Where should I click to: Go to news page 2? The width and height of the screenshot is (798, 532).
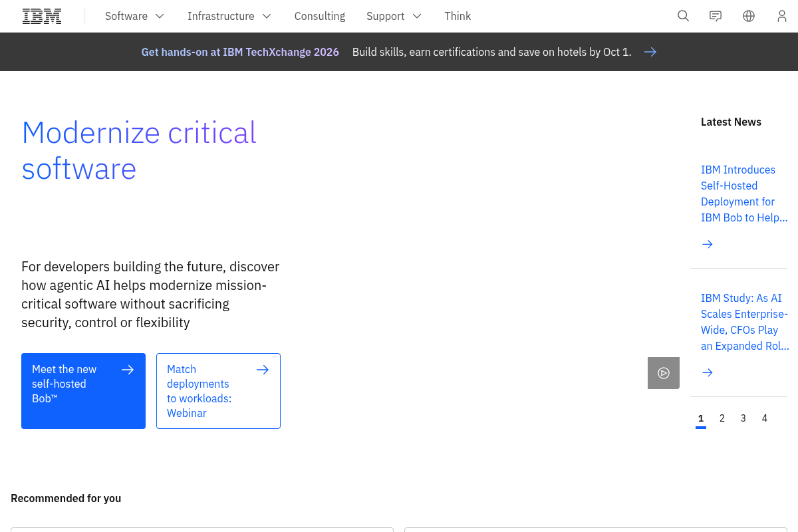[x=722, y=418]
